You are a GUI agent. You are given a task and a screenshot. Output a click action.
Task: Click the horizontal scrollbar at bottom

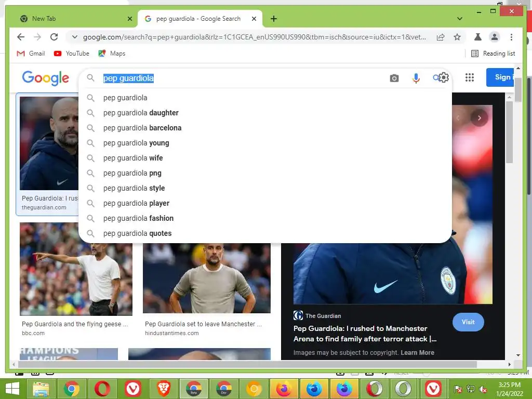248,364
